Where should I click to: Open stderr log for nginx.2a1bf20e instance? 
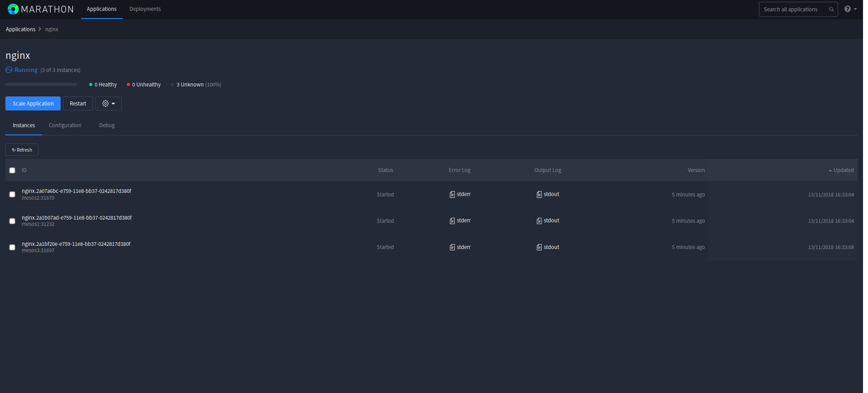[x=460, y=247]
